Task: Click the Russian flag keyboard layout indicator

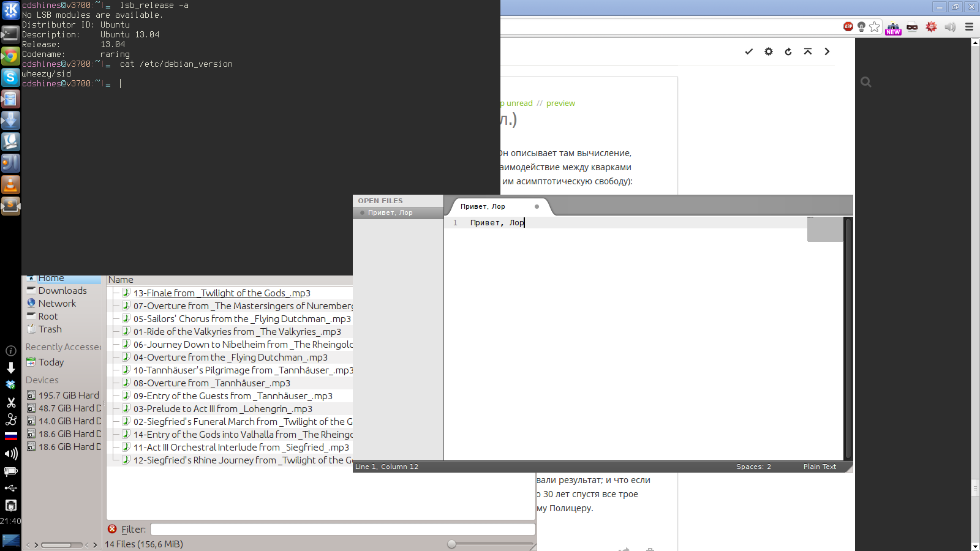Action: coord(10,437)
